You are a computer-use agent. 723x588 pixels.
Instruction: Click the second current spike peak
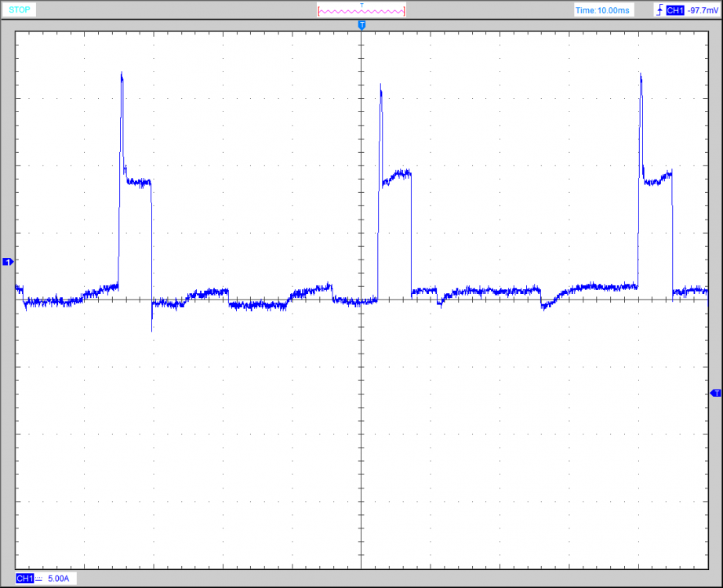[380, 85]
